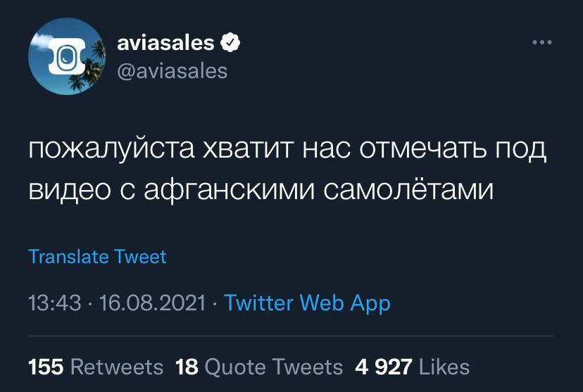Click the 13:43 timestamp
Image resolution: width=583 pixels, height=392 pixels.
coord(55,303)
